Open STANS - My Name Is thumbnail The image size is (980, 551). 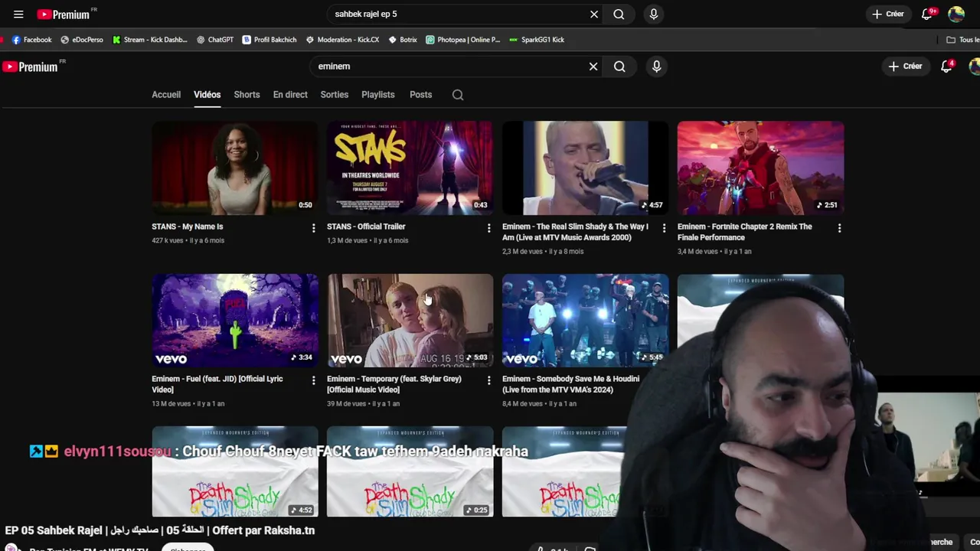tap(235, 168)
